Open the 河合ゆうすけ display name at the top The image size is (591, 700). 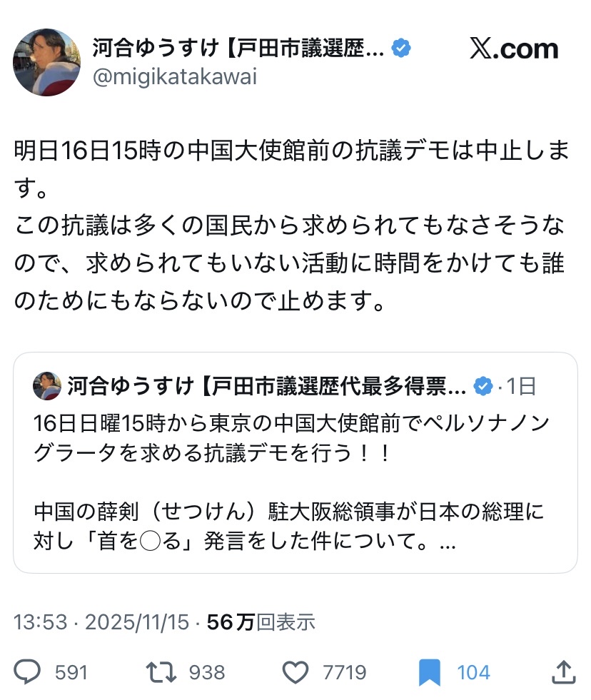point(238,49)
